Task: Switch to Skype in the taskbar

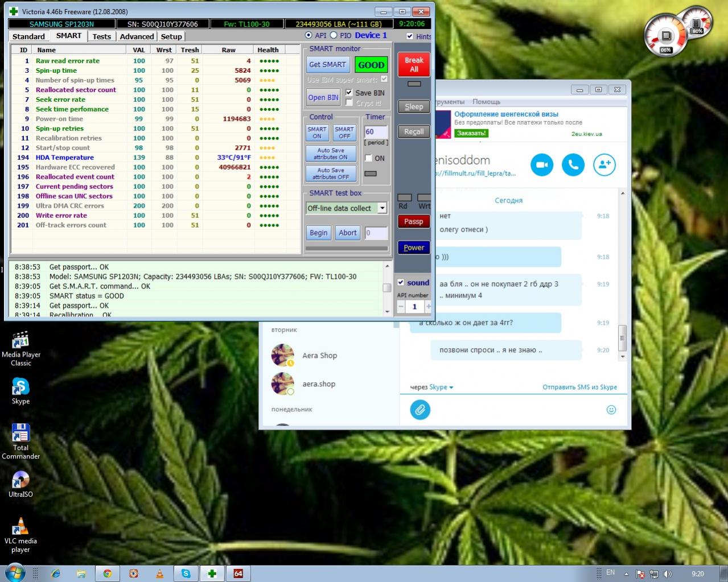Action: coord(186,573)
